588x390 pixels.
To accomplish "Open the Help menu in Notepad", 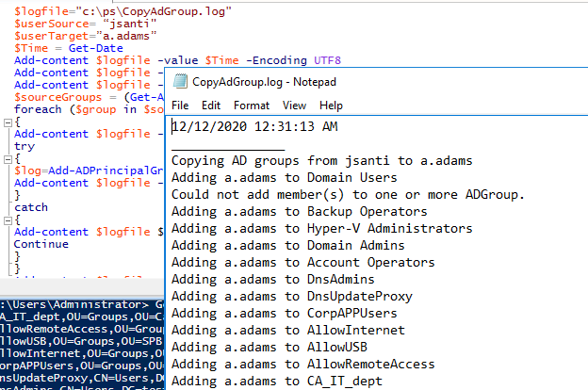I will click(331, 106).
